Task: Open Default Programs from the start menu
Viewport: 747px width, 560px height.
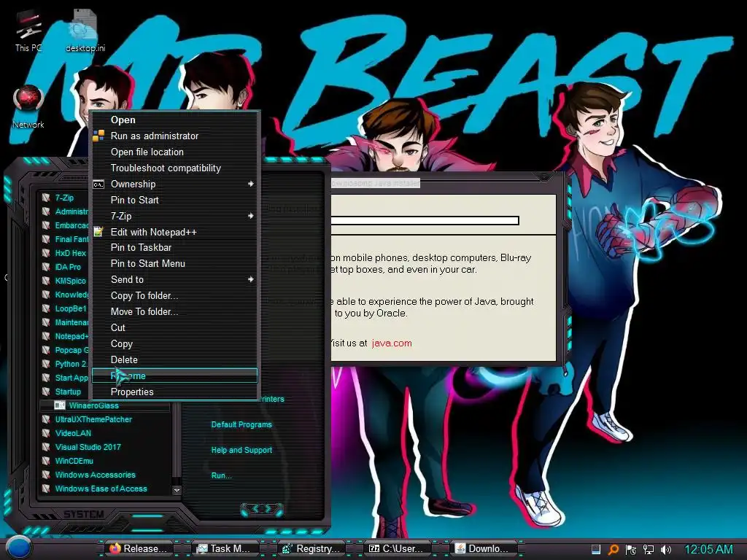Action: click(x=241, y=424)
